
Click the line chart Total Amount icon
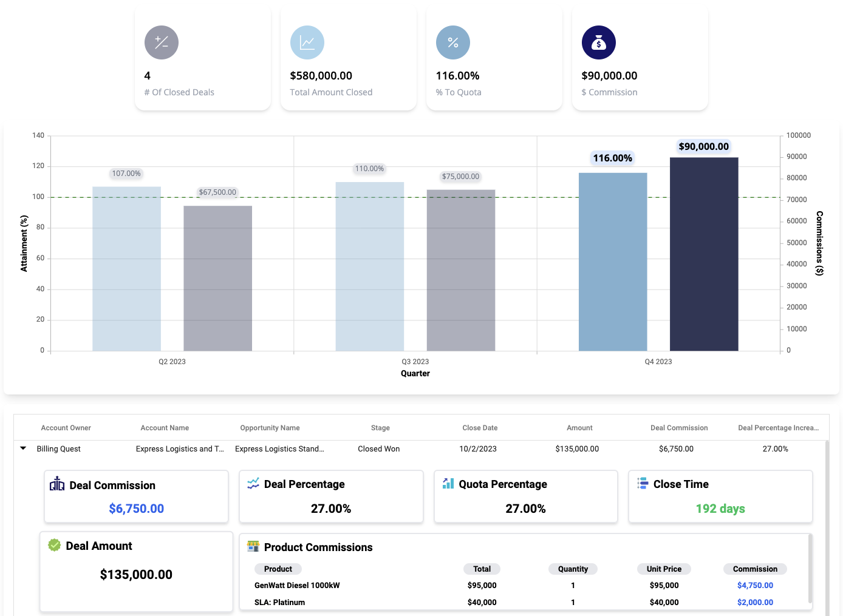pyautogui.click(x=307, y=42)
